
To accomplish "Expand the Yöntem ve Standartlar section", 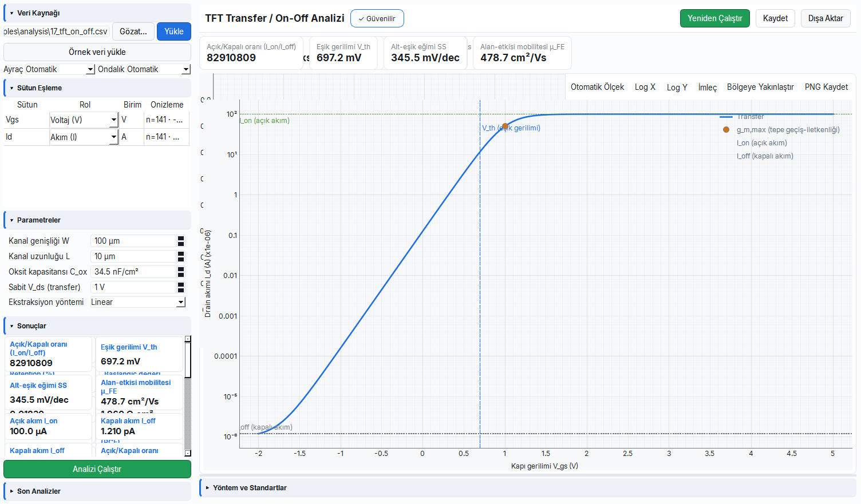I will point(528,487).
